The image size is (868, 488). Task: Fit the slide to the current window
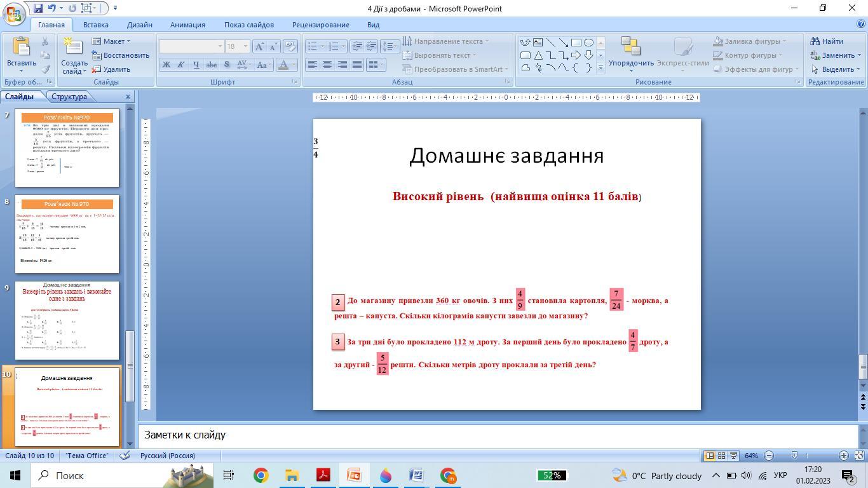859,456
